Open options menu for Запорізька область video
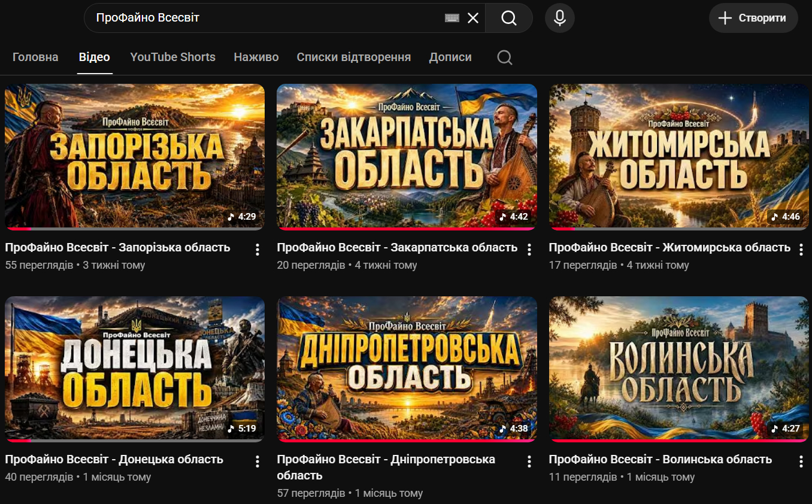The height and width of the screenshot is (504, 812). (257, 249)
